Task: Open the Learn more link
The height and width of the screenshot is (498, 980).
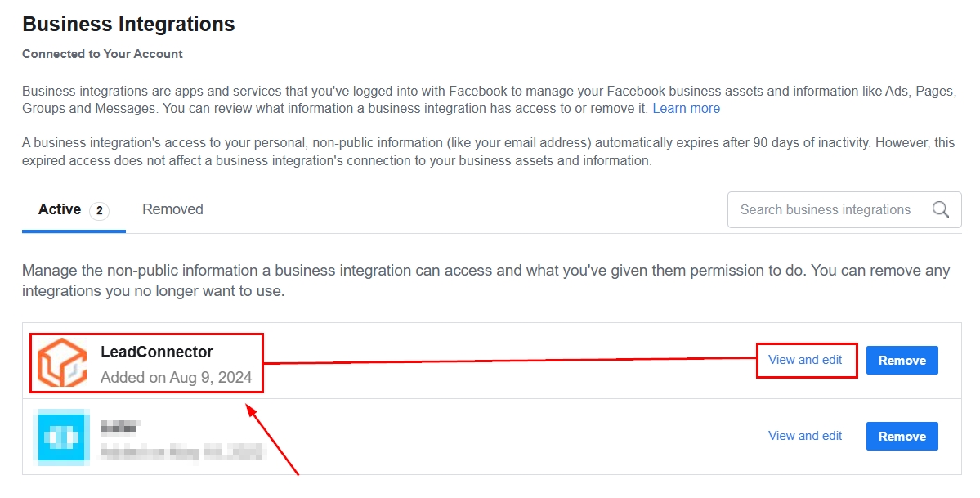Action: [686, 108]
